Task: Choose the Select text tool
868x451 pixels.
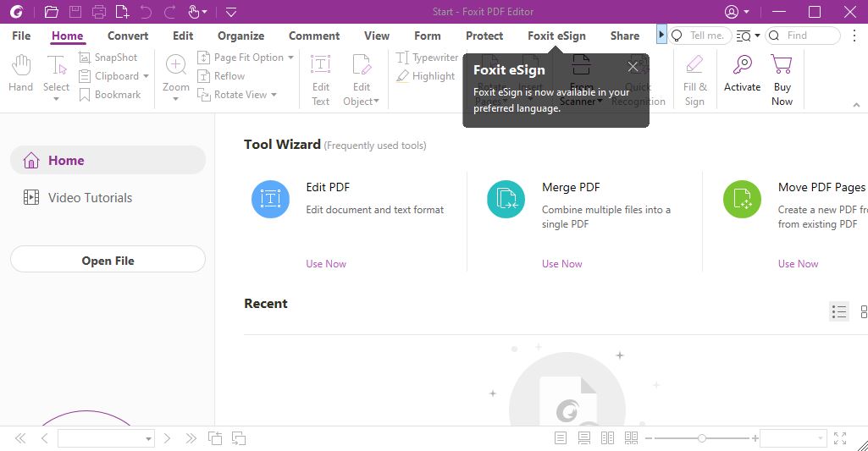Action: click(x=57, y=72)
